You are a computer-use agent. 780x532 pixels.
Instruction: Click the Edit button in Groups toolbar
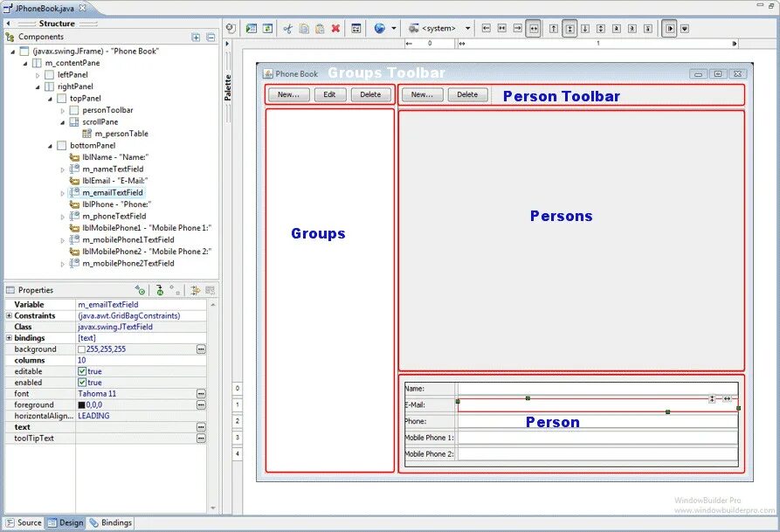(330, 94)
